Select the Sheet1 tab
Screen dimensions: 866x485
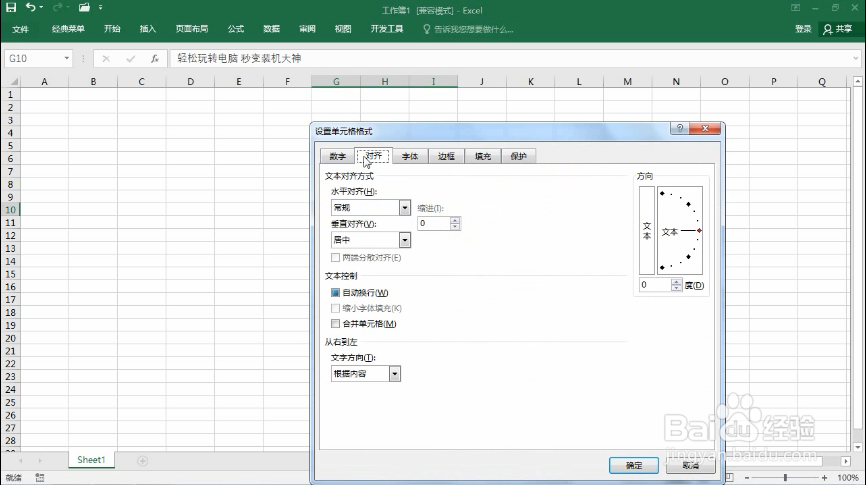(91, 460)
